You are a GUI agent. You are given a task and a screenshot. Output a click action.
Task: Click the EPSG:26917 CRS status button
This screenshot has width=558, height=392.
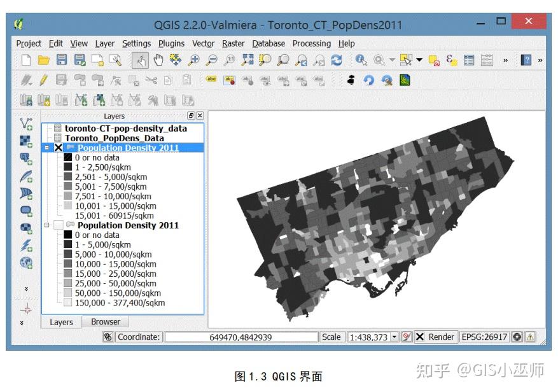coord(485,337)
